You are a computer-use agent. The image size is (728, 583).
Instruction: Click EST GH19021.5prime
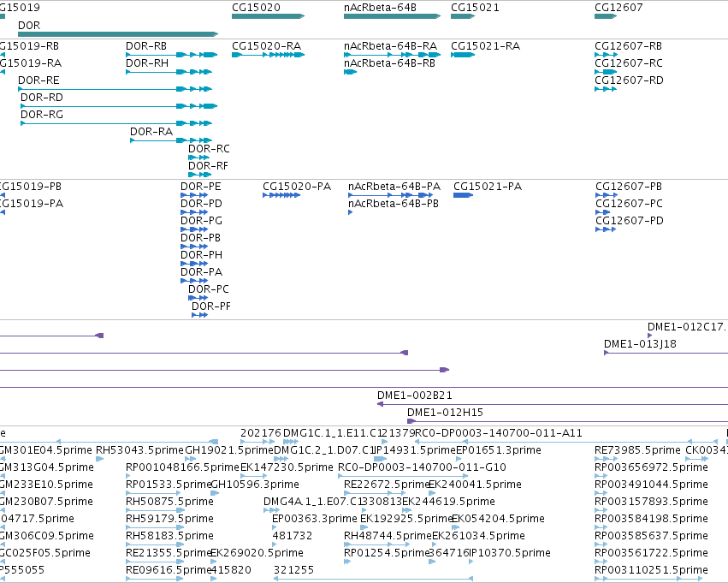(229, 450)
